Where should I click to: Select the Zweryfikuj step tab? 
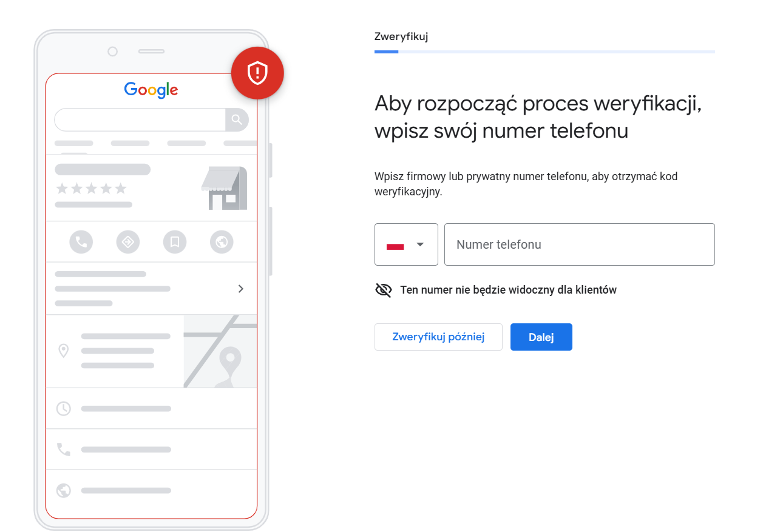point(401,36)
